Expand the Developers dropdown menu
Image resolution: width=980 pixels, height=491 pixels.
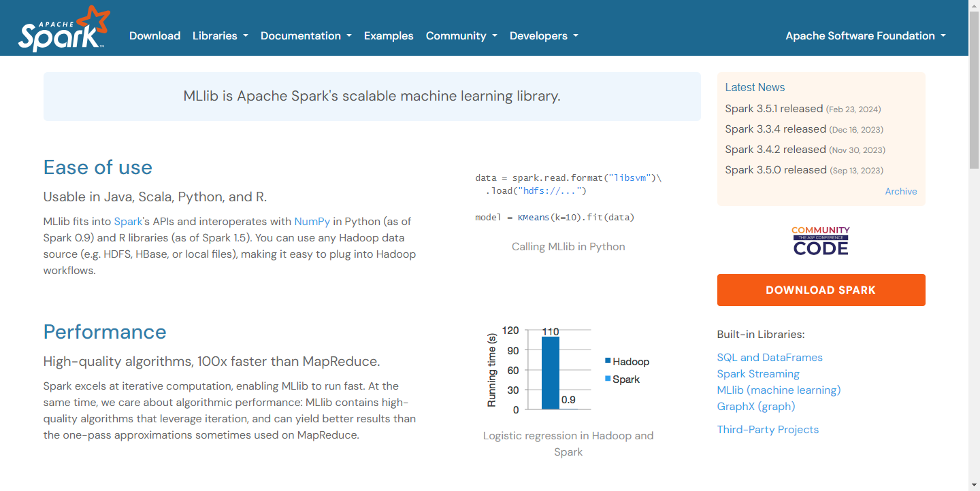(x=544, y=36)
